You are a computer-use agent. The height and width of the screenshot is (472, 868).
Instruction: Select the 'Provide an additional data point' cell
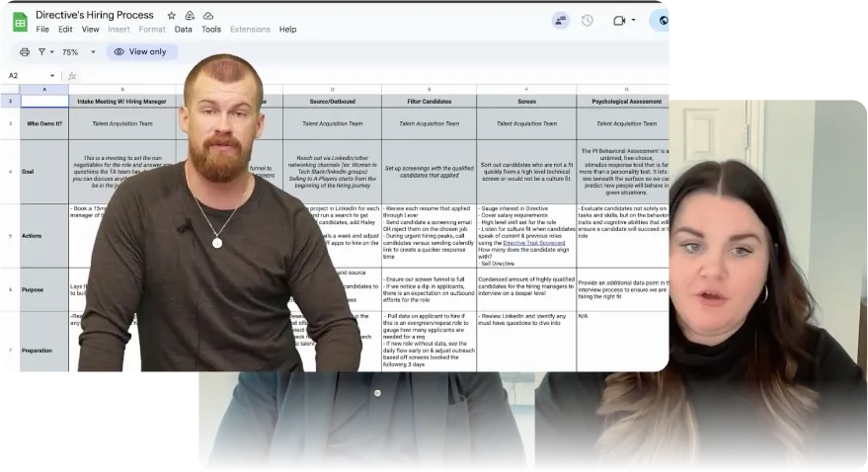[x=623, y=289]
